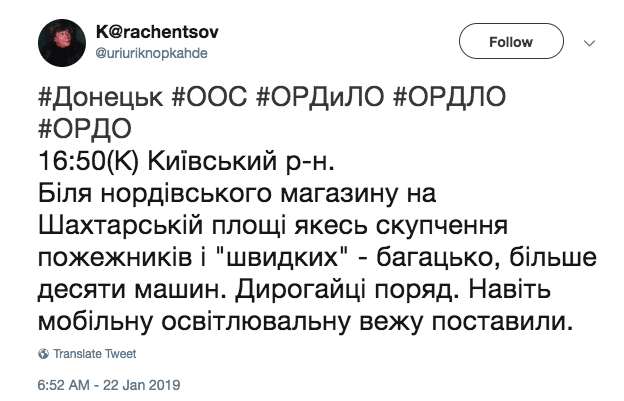The image size is (624, 401).
Task: Open the 6:52 AM - 22 Jan 2019 timestamp
Action: pyautogui.click(x=109, y=385)
